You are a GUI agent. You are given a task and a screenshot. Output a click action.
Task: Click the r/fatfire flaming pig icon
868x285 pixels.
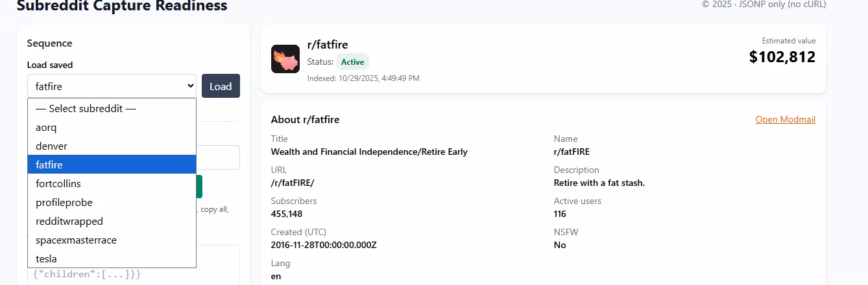click(285, 59)
